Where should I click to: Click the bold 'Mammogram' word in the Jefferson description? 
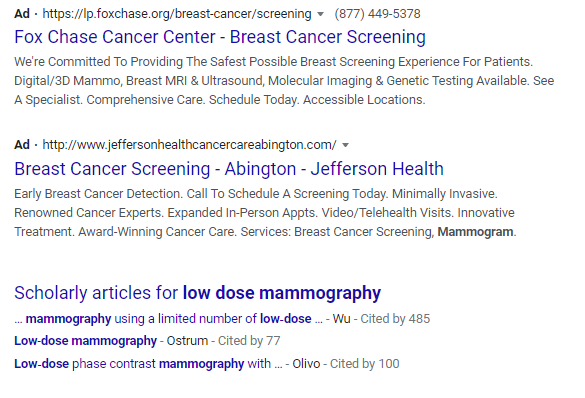pyautogui.click(x=475, y=232)
